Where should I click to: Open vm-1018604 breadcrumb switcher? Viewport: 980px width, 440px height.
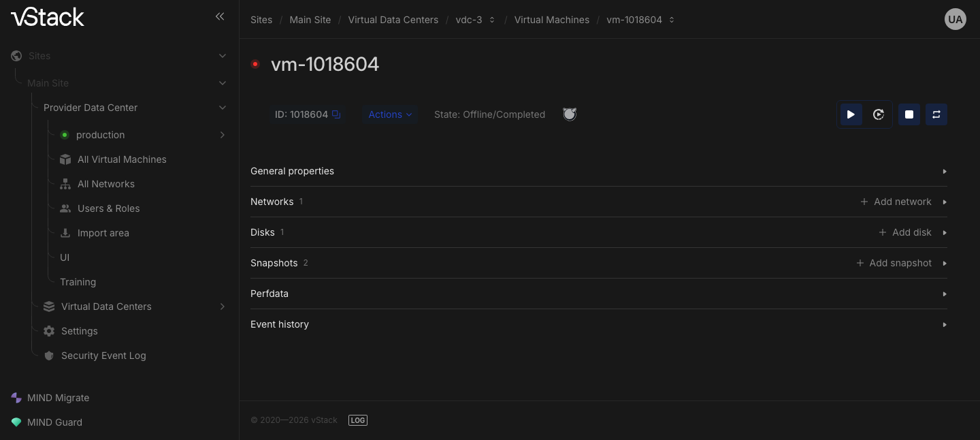[672, 20]
